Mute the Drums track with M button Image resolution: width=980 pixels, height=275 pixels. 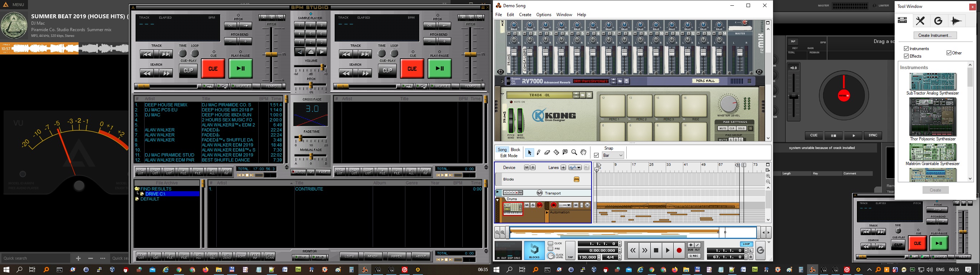527,205
